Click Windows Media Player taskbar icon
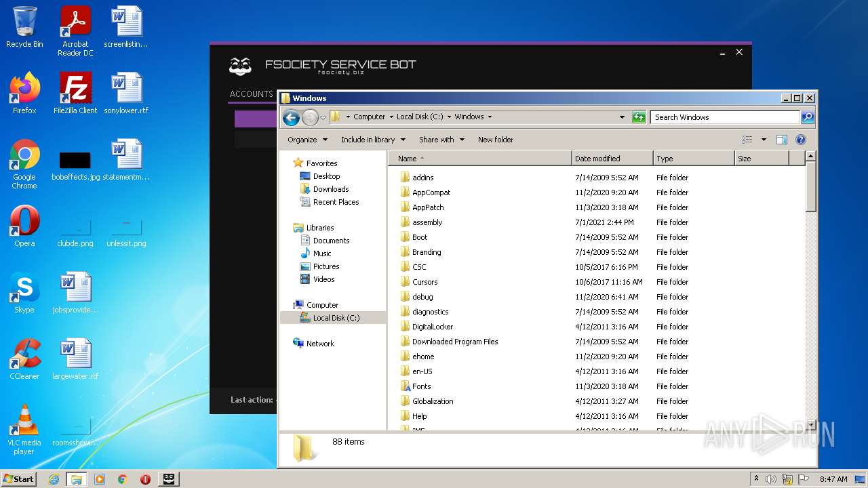Screen dimensions: 868x488 pos(100,479)
